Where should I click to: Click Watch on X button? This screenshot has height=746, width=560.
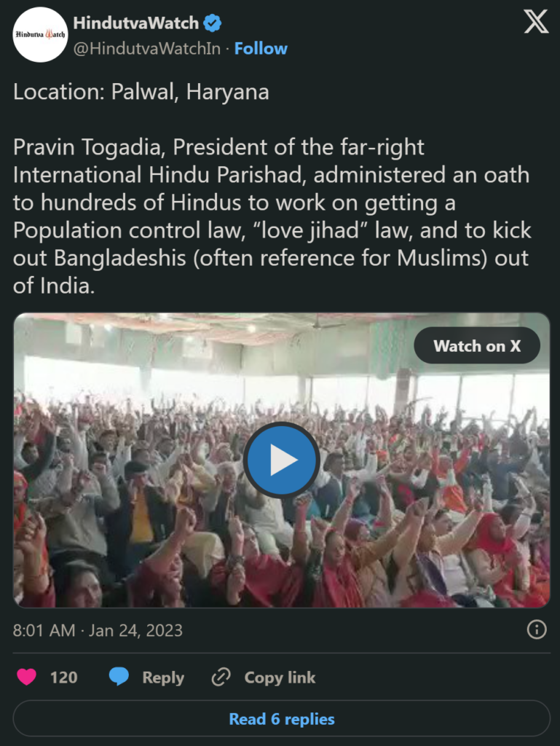[x=477, y=346]
